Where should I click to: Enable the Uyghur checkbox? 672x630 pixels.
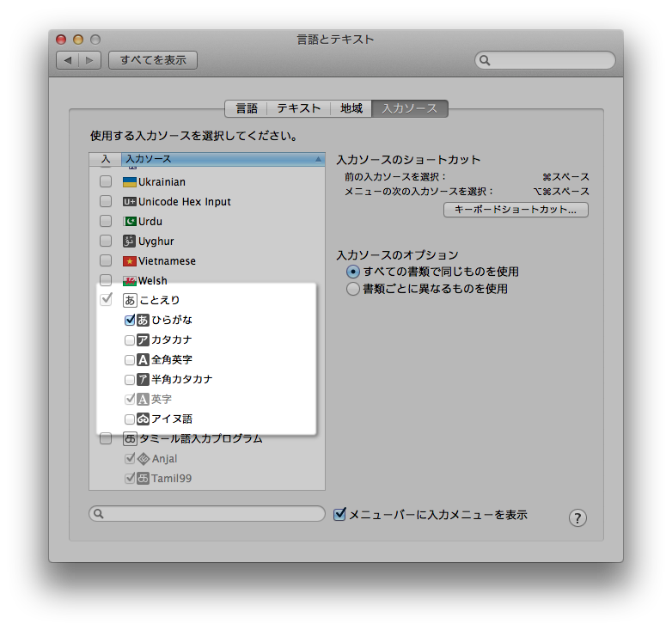click(106, 241)
